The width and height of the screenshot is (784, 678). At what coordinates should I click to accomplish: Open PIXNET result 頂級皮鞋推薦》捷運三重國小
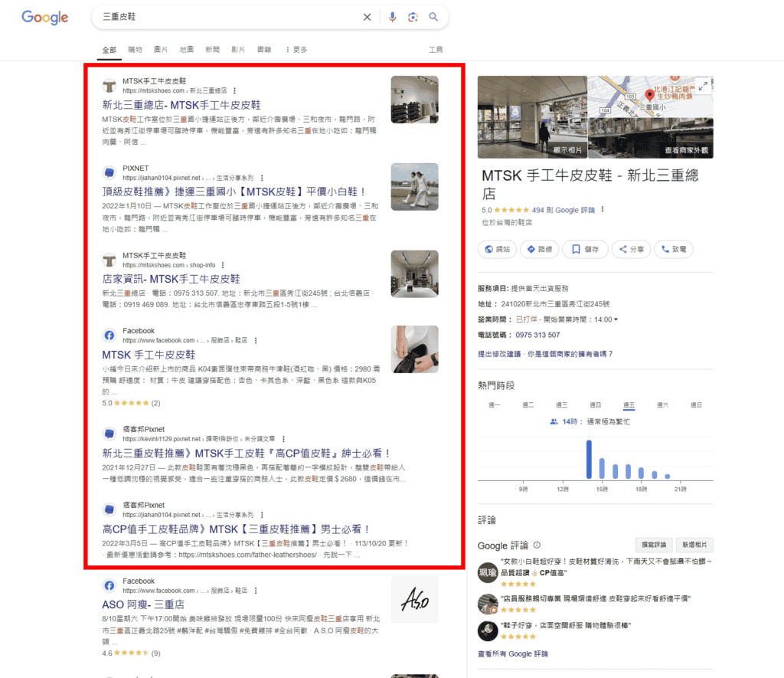pos(234,192)
